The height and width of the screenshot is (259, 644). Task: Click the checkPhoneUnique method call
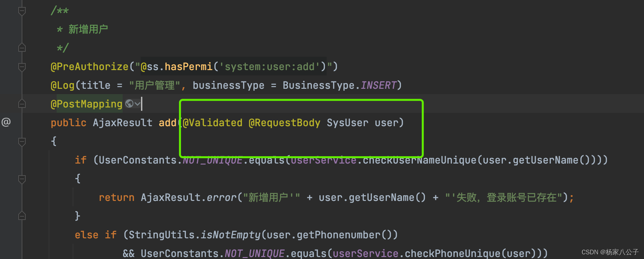[453, 254]
